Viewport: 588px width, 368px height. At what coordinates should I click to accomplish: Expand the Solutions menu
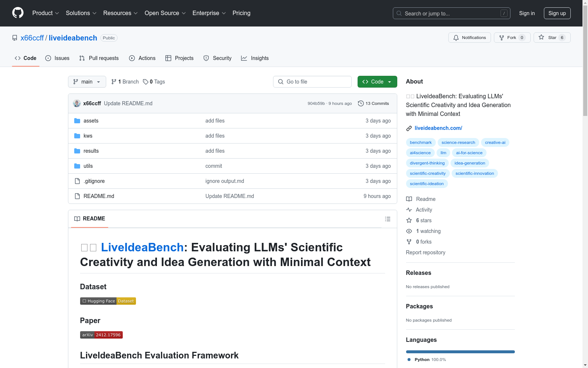coord(81,13)
